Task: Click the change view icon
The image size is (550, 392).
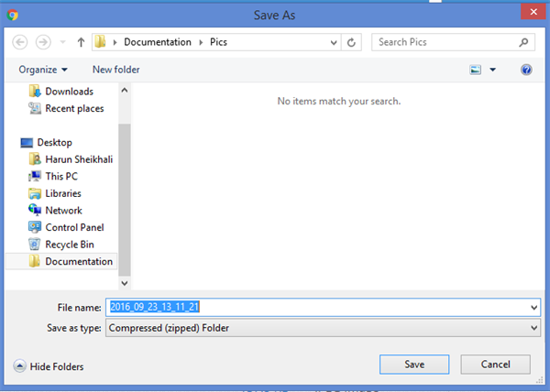Action: coord(475,70)
